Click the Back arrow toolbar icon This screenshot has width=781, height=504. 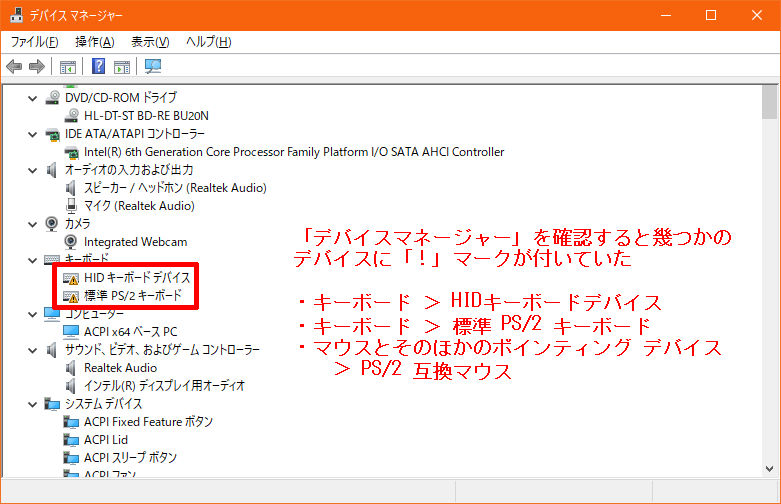coord(14,66)
